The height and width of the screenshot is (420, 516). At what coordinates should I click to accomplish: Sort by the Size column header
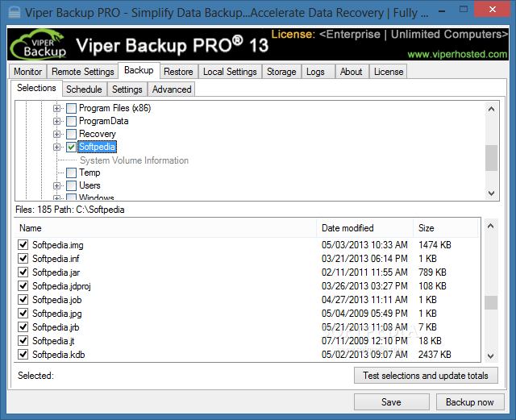pyautogui.click(x=446, y=228)
